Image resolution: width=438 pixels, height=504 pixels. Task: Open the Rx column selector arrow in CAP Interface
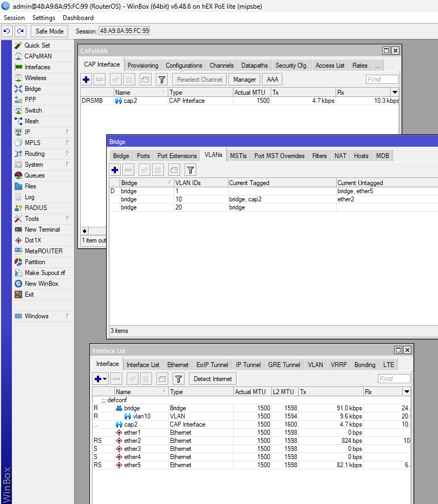[396, 92]
